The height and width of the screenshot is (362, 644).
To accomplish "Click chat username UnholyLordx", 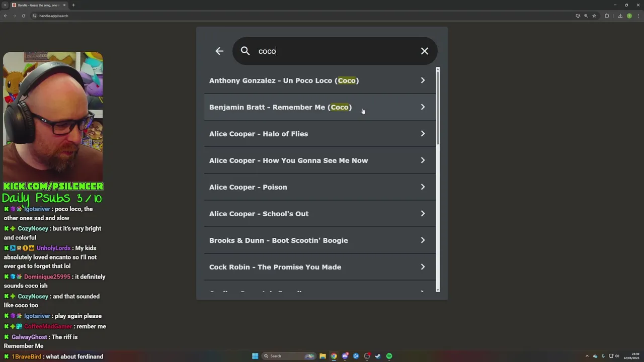I will [53, 248].
